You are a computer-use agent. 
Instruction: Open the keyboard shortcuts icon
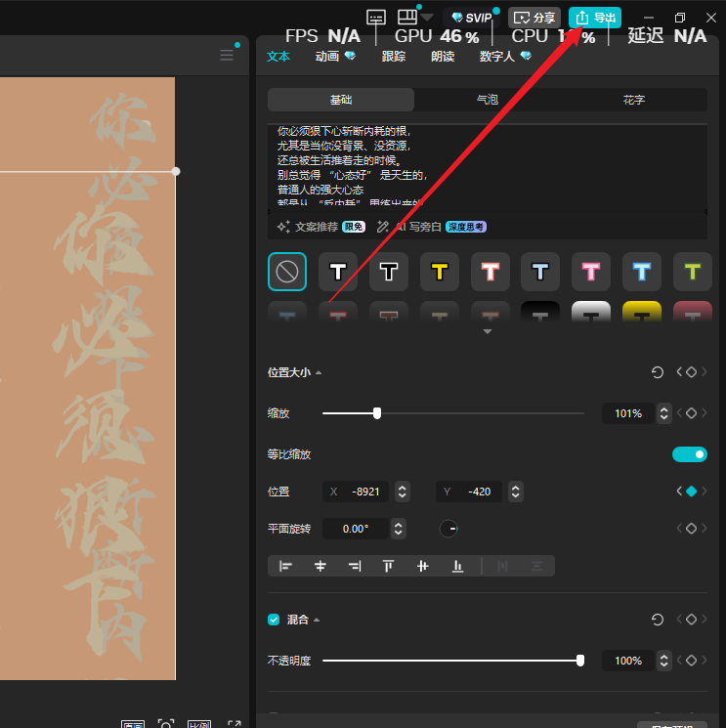[376, 18]
